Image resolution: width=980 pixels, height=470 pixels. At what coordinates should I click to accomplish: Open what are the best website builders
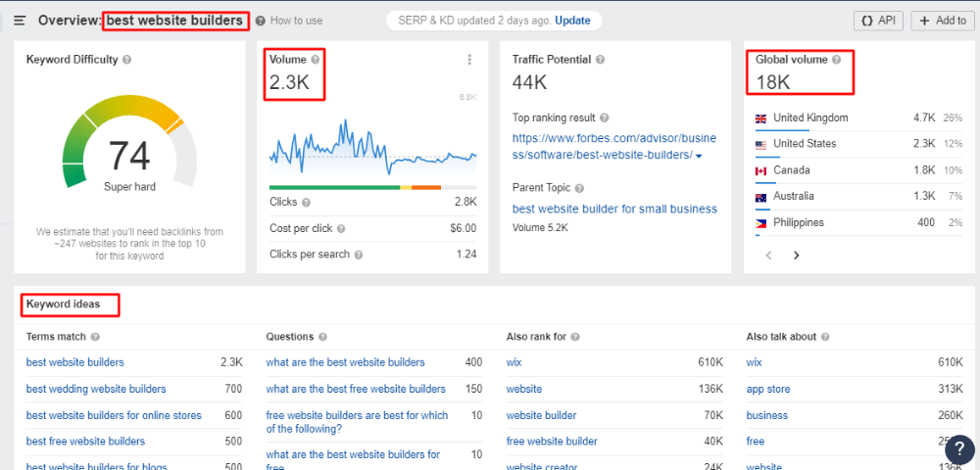(x=345, y=362)
